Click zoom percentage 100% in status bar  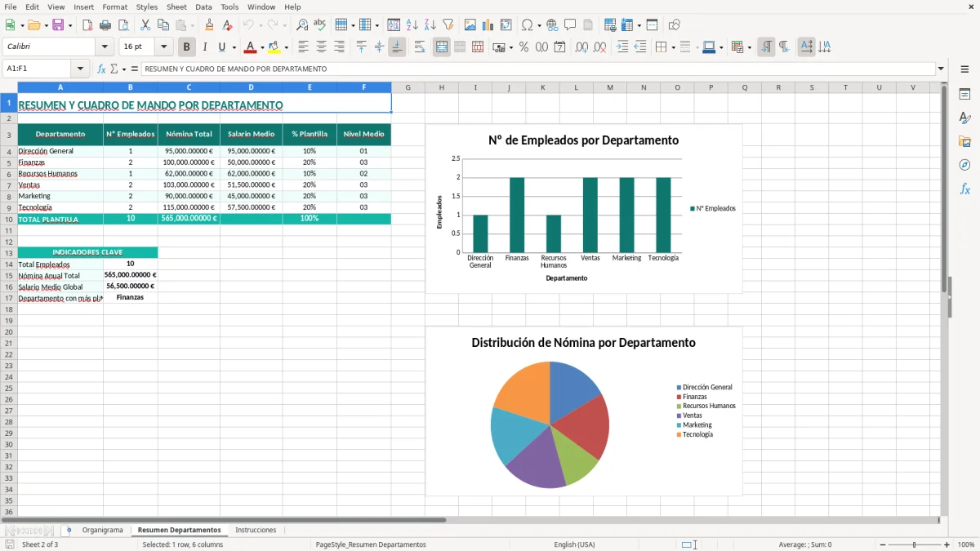[966, 544]
